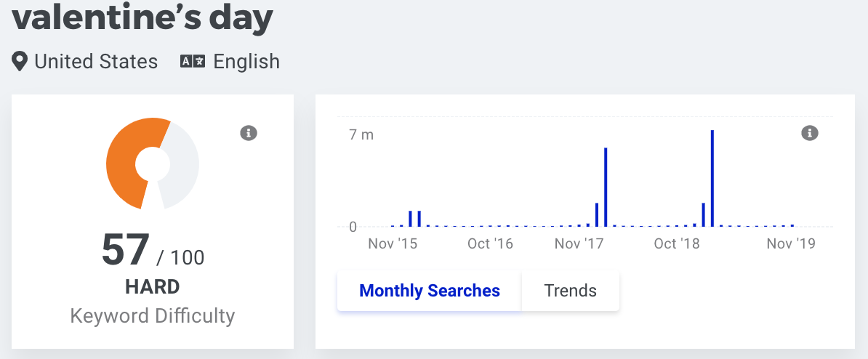Viewport: 868px width, 359px height.
Task: Click the Oct '18 axis label
Action: (677, 243)
